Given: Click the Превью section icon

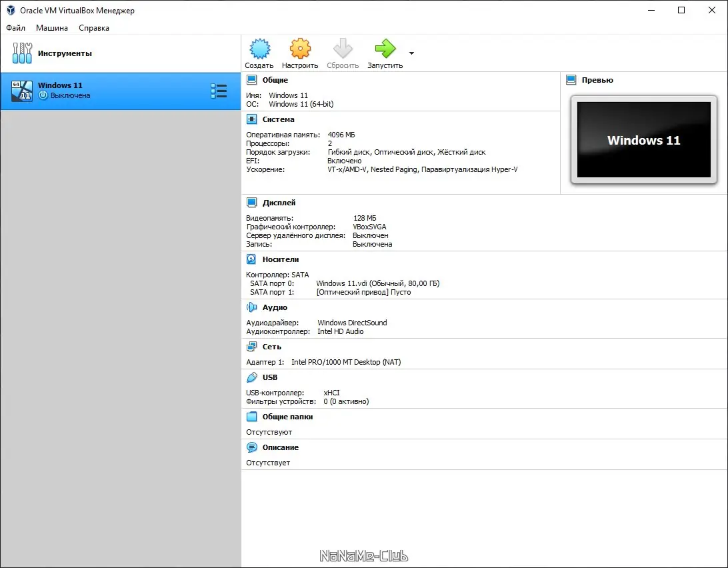Looking at the screenshot, I should click(x=571, y=80).
